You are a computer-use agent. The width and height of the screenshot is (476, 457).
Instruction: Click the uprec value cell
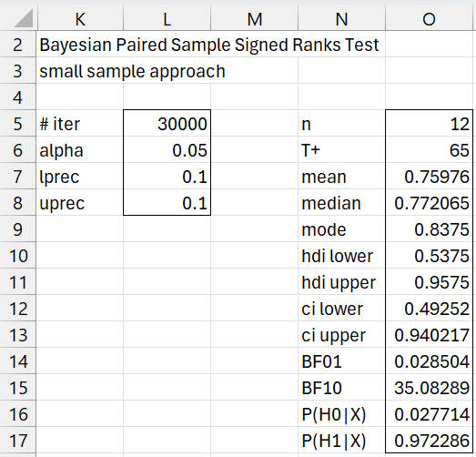(167, 202)
